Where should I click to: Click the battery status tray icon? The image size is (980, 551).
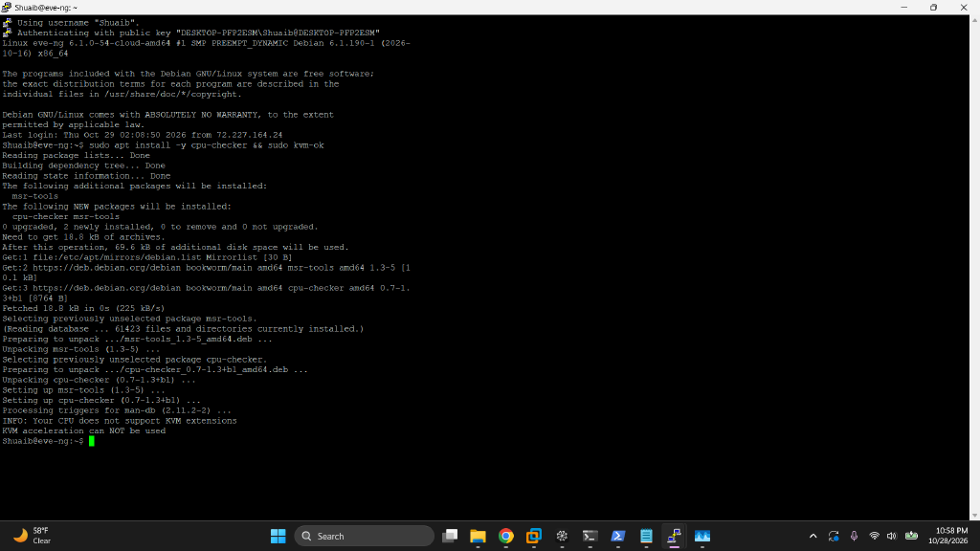912,536
